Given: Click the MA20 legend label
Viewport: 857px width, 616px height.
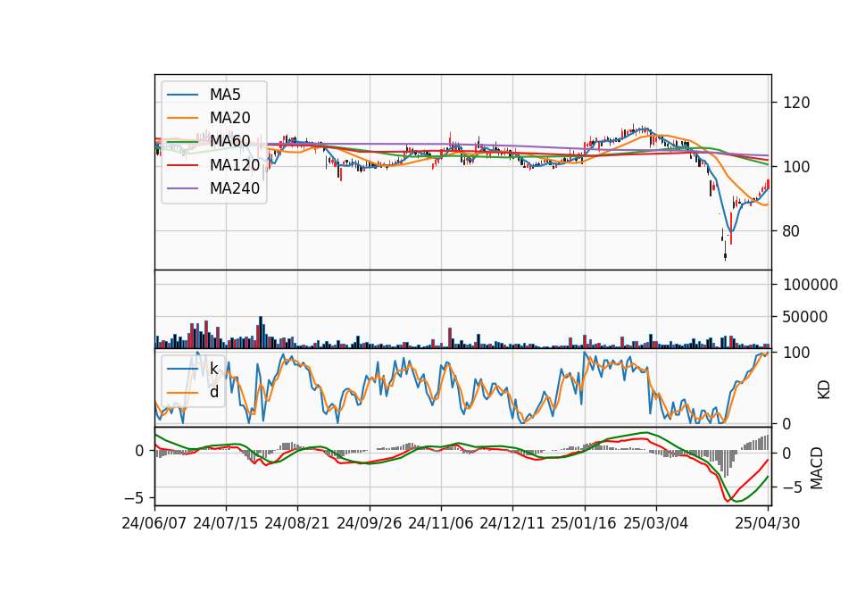Looking at the screenshot, I should [230, 118].
